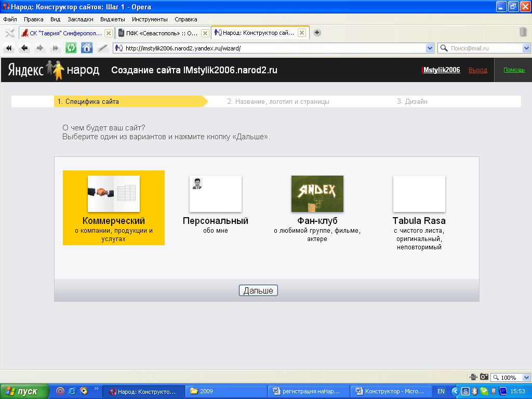Click step 3 Дизайн
The width and height of the screenshot is (532, 399).
click(412, 101)
